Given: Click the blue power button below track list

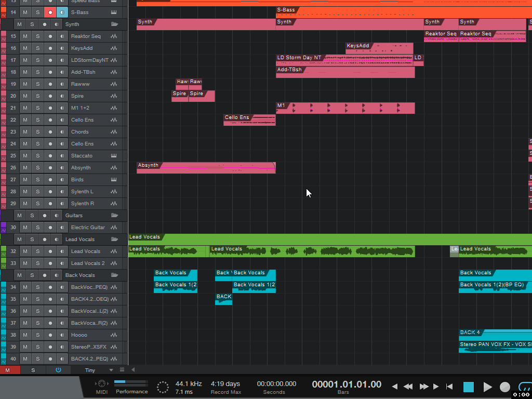Looking at the screenshot, I should (58, 370).
